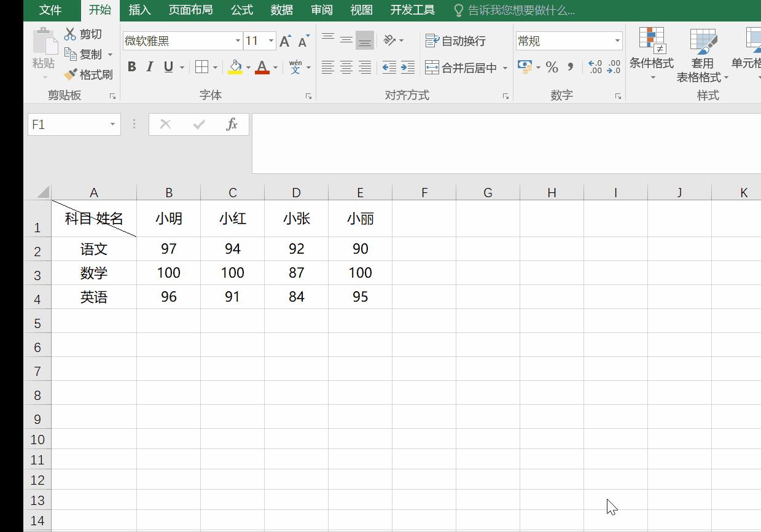Open the 公式 ribbon tab
This screenshot has width=761, height=532.
coord(241,10)
